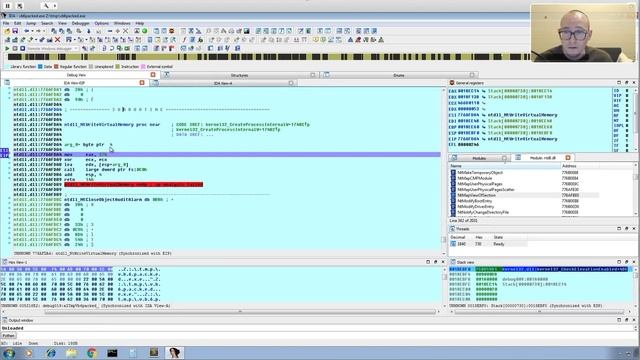Screen dimensions: 640x360
Task: Click the ESI register jump arrow
Action: tap(484, 115)
